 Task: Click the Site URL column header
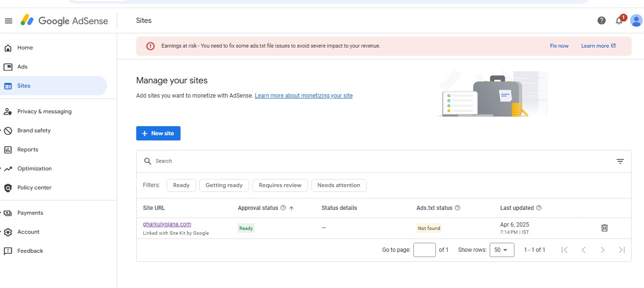coord(154,208)
